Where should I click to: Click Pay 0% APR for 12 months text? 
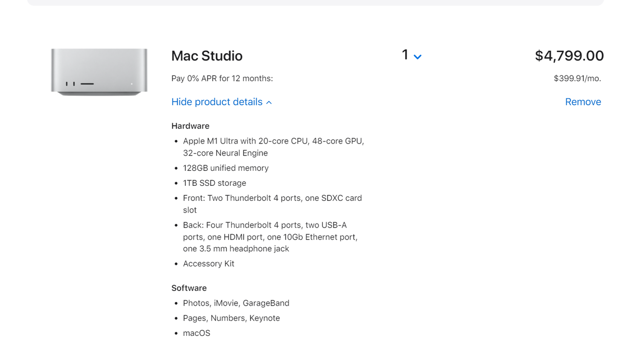pyautogui.click(x=222, y=79)
